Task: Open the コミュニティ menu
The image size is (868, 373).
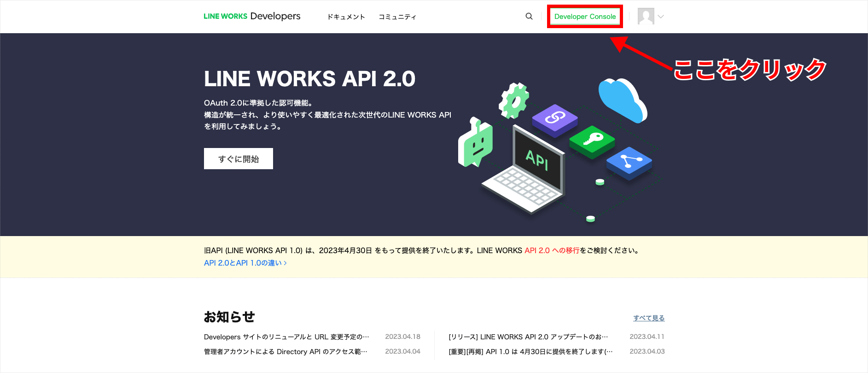Action: tap(397, 17)
